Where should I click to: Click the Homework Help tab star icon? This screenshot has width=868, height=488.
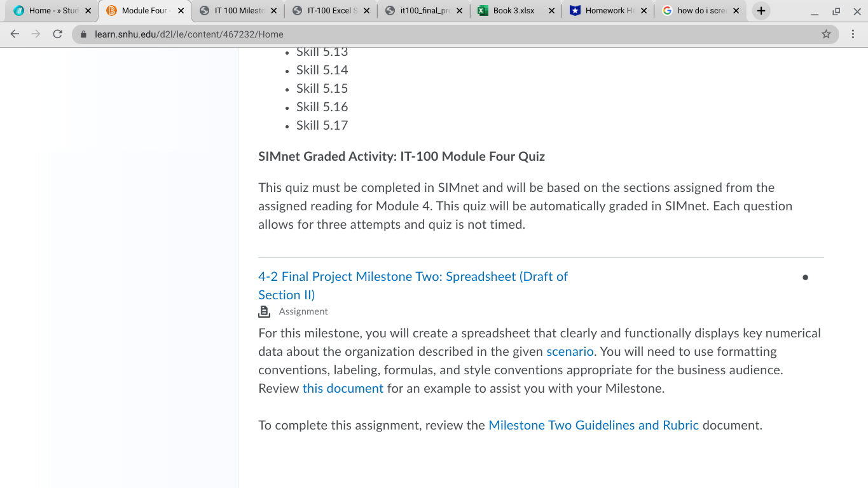(x=575, y=10)
